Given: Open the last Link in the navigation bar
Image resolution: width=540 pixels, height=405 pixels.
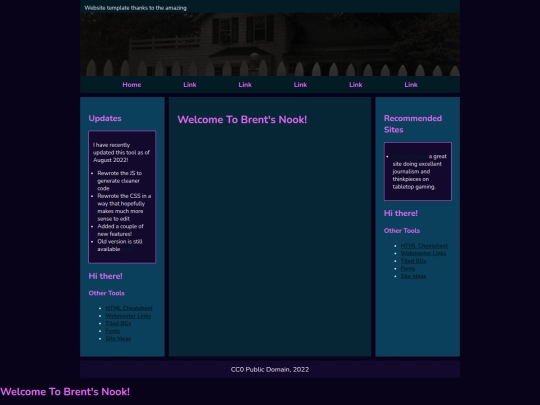Looking at the screenshot, I should tap(411, 85).
